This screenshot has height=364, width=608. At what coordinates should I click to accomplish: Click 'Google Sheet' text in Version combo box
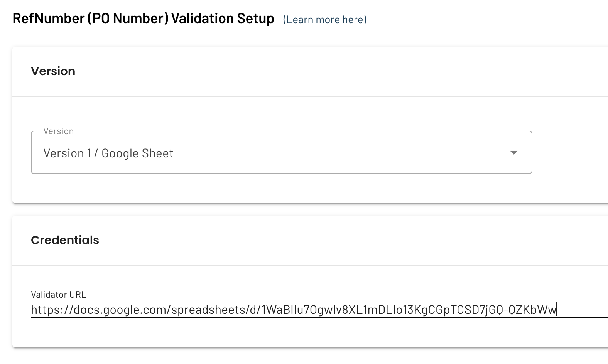[137, 153]
